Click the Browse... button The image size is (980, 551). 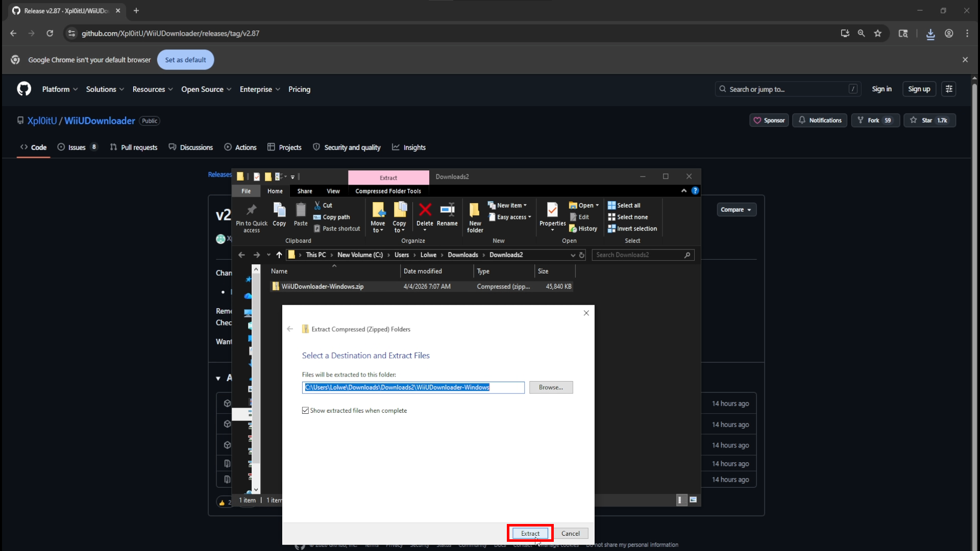pos(551,388)
